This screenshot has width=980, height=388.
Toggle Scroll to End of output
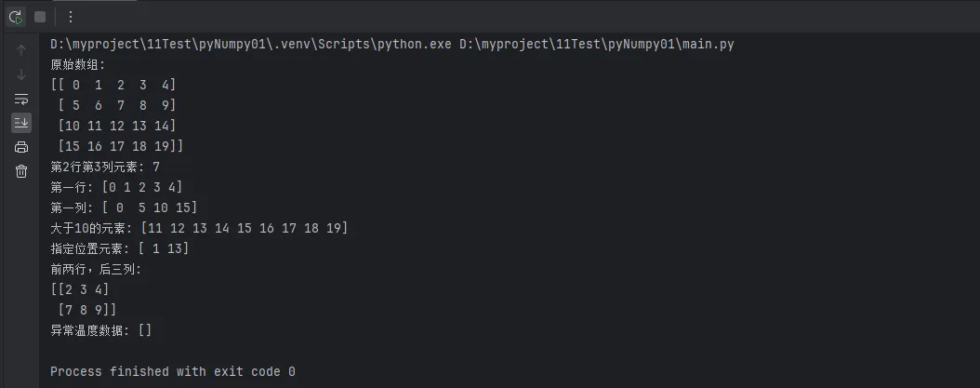pyautogui.click(x=21, y=123)
